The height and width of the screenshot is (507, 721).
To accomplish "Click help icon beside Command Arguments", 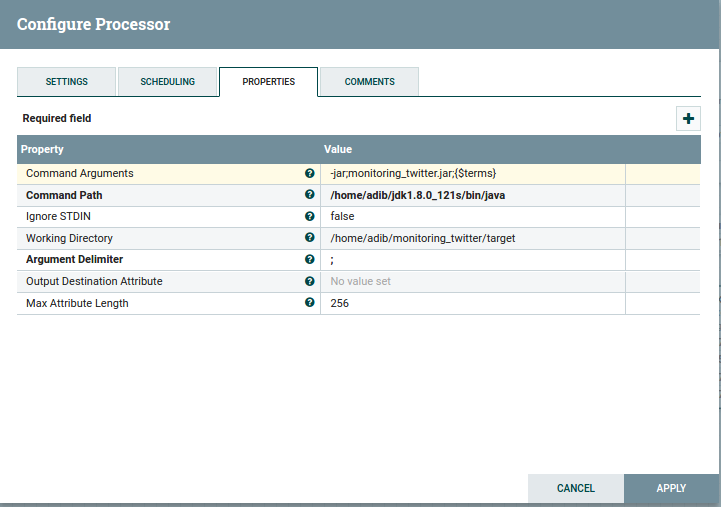I will pyautogui.click(x=310, y=174).
